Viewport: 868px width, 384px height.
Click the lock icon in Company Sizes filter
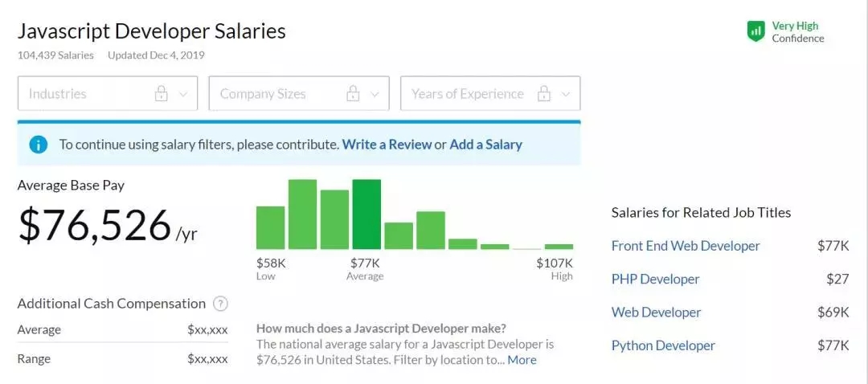[353, 93]
